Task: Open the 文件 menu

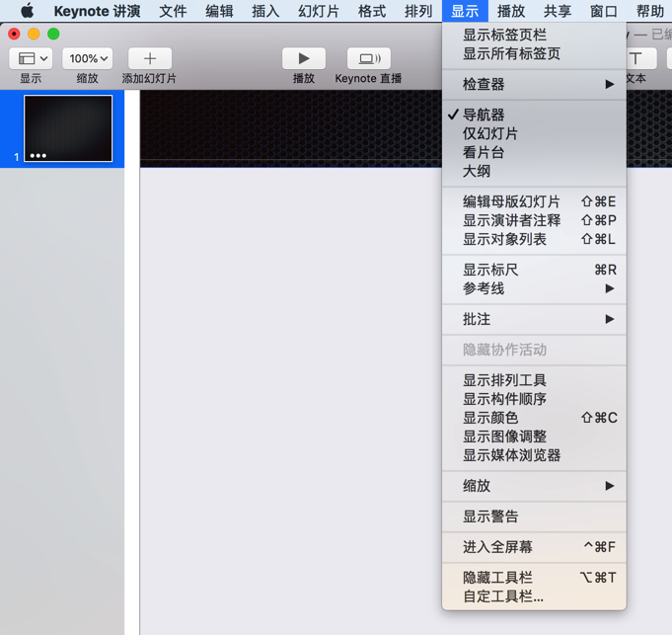Action: click(173, 11)
